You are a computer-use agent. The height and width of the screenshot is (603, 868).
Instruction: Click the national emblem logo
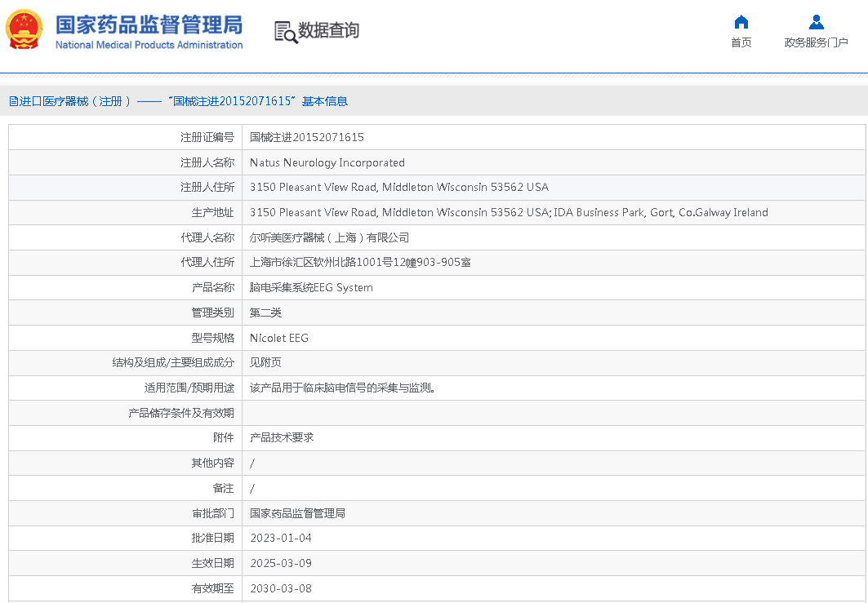pos(25,30)
